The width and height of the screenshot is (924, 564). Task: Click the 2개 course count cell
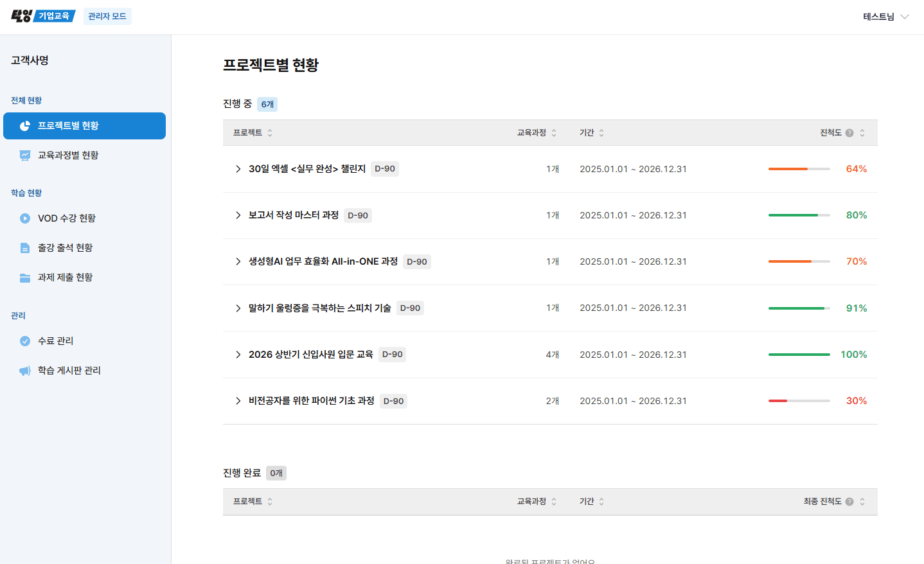click(553, 401)
